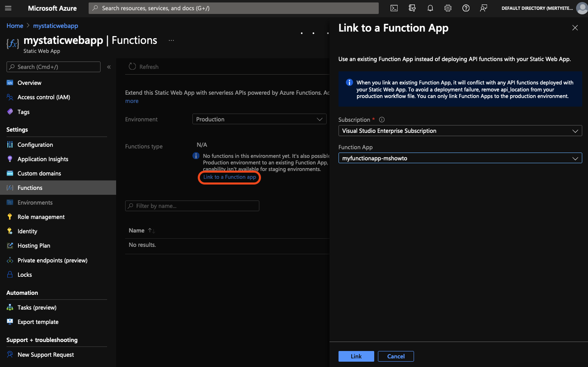This screenshot has width=588, height=367.
Task: Click the Configuration icon
Action: coord(10,144)
